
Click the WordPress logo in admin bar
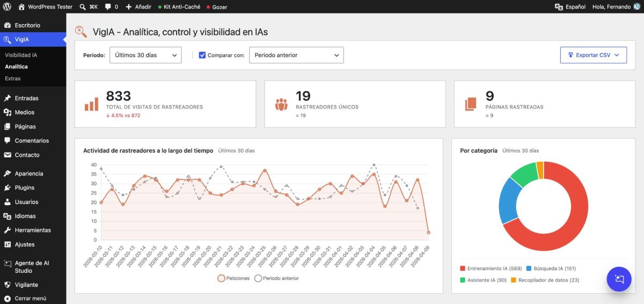tap(8, 6)
